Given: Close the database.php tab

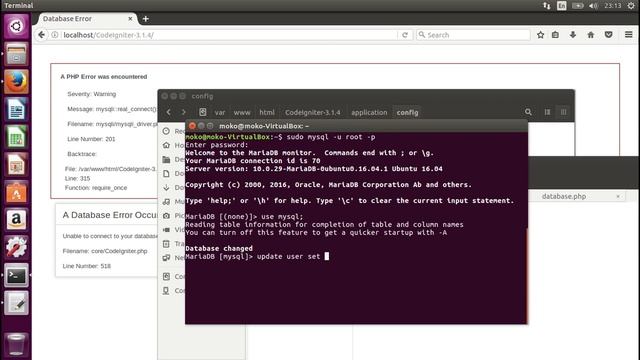Looking at the screenshot, I should tap(618, 196).
